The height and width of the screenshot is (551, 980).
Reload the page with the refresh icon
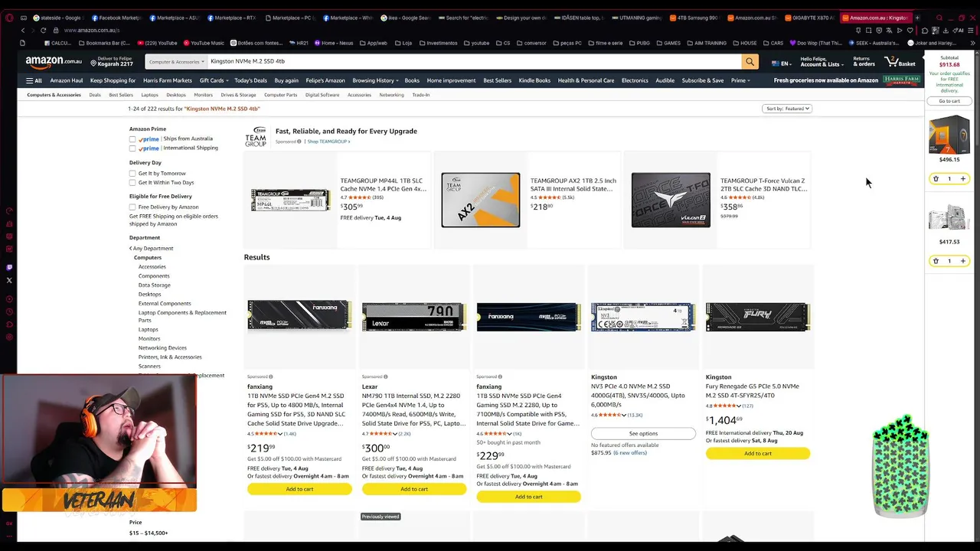point(43,30)
